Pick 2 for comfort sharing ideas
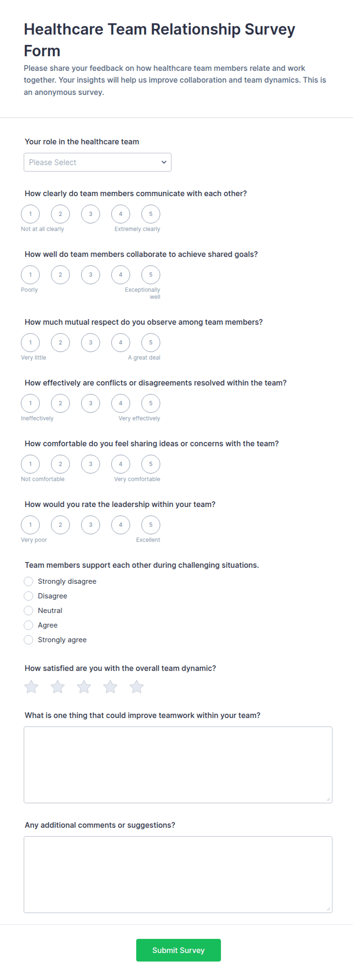This screenshot has height=980, width=353. pyautogui.click(x=60, y=464)
